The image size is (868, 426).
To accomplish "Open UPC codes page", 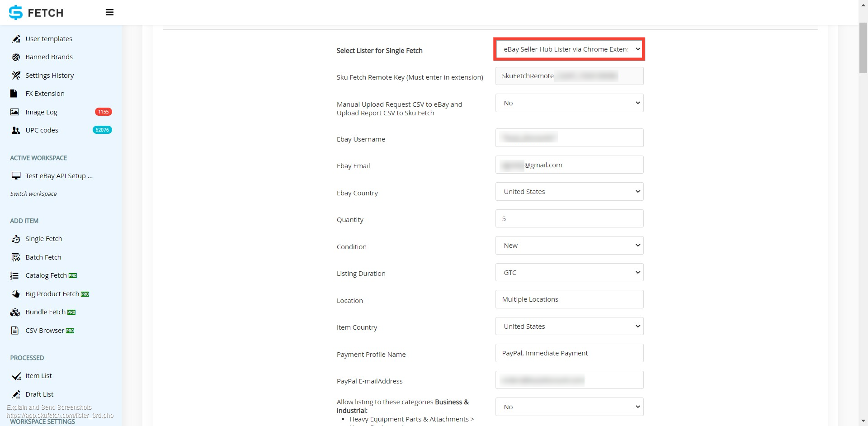I will click(42, 130).
